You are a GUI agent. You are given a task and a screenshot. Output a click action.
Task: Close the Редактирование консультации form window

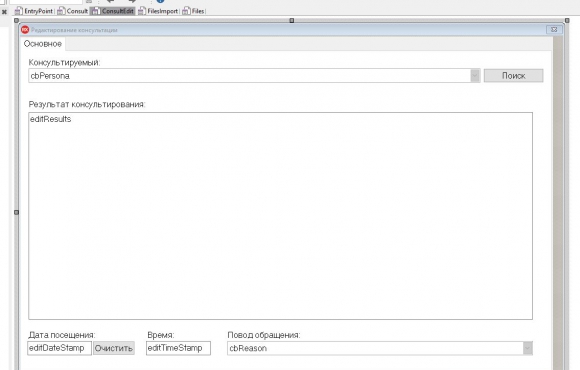554,30
